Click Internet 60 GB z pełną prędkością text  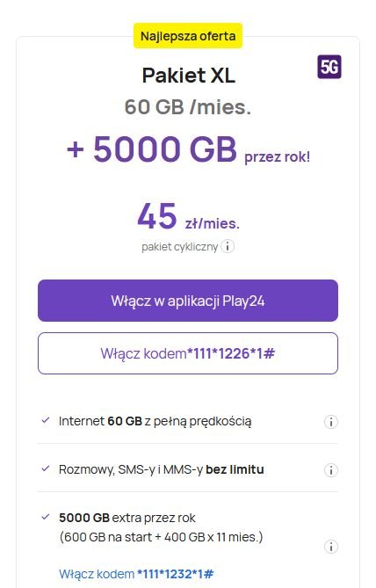tap(155, 421)
